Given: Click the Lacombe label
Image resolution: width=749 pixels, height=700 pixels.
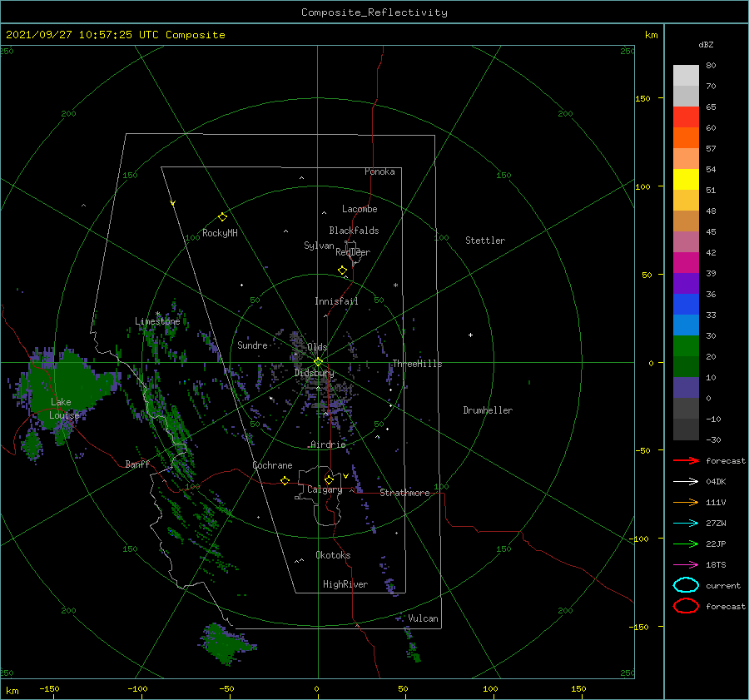Looking at the screenshot, I should 360,209.
